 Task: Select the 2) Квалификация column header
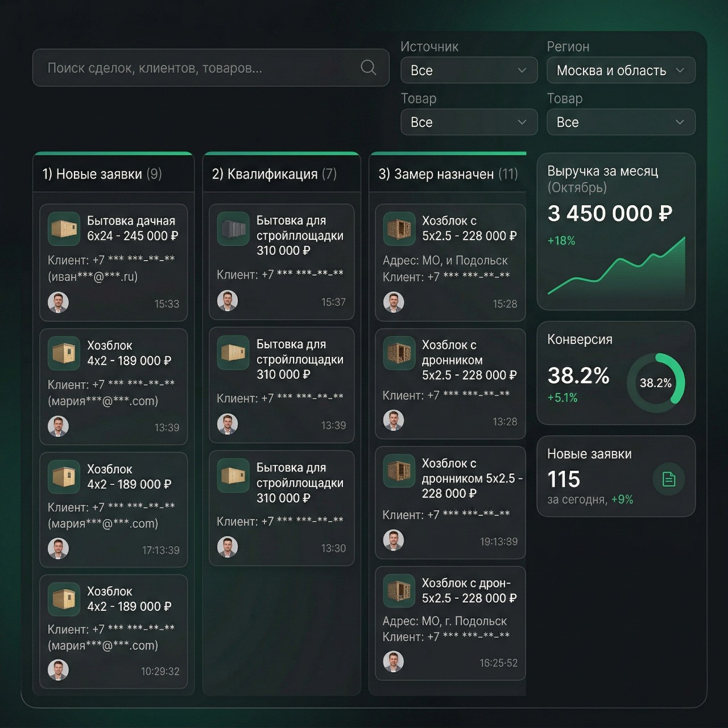[x=274, y=174]
